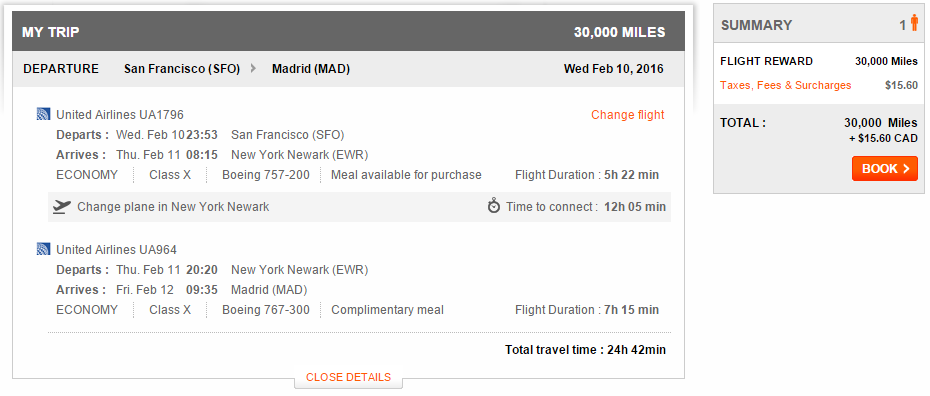The image size is (930, 396).
Task: Select the MY TRIP header bar
Action: click(348, 31)
